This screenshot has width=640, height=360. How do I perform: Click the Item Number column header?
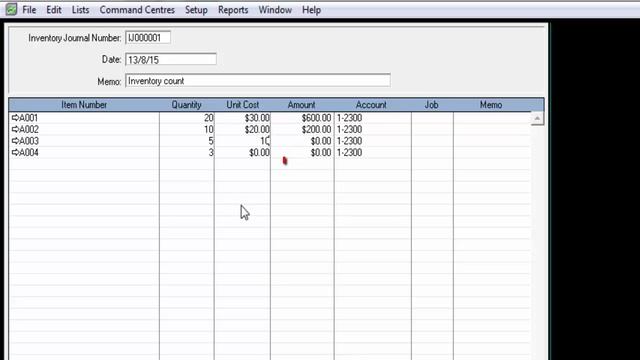click(x=84, y=105)
